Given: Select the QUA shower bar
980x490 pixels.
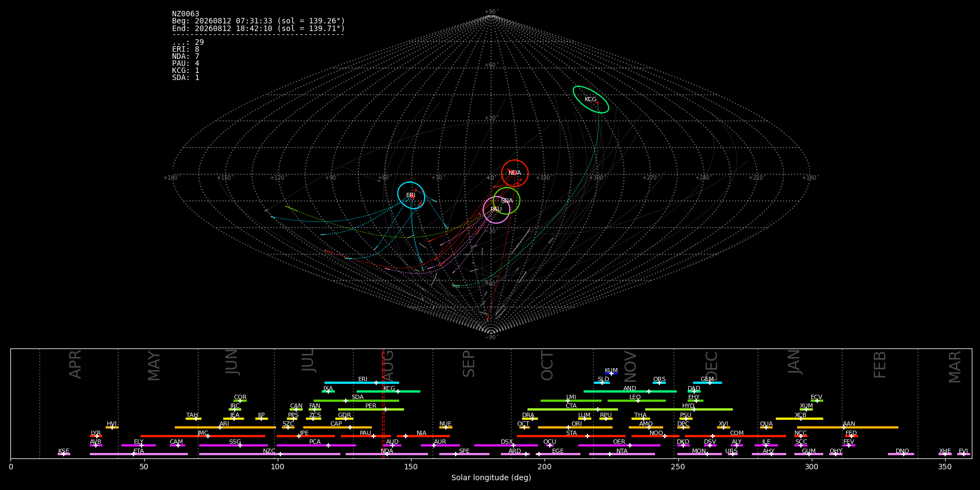Looking at the screenshot, I should [766, 427].
